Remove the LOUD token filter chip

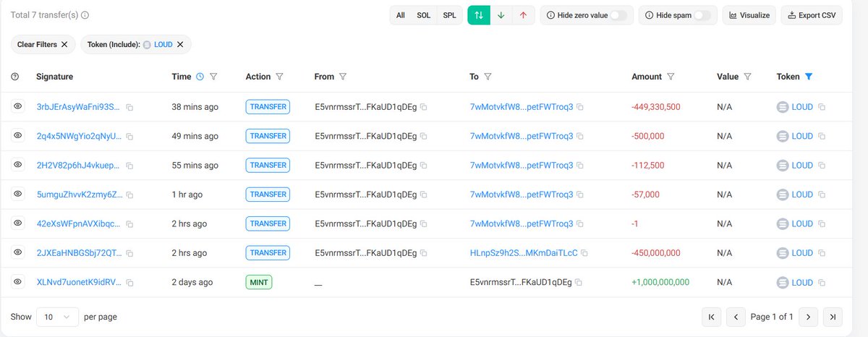click(x=180, y=45)
